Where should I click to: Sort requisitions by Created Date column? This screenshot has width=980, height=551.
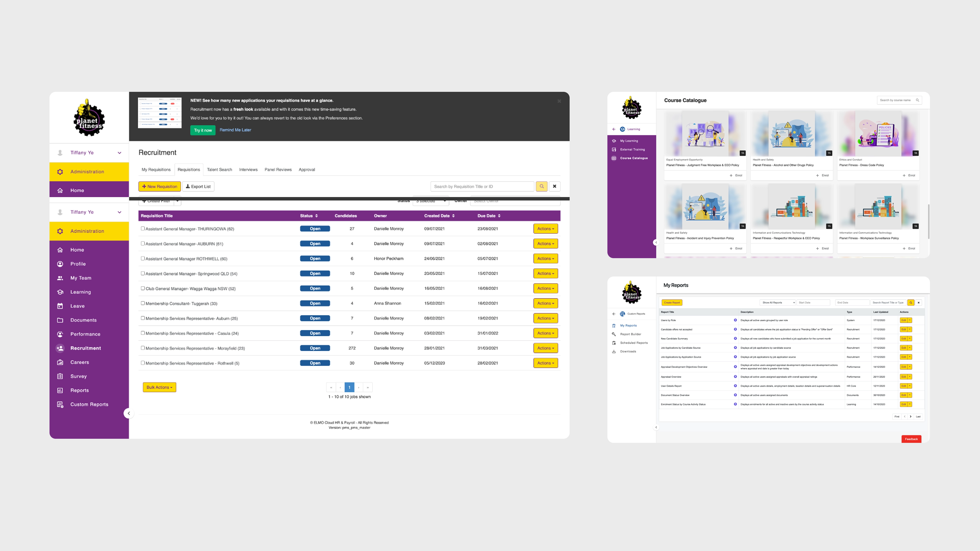439,216
